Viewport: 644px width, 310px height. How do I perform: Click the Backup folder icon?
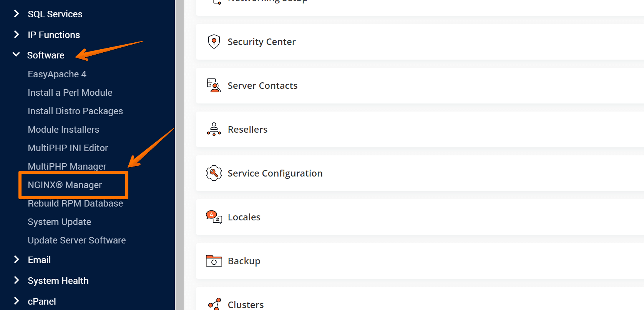tap(214, 261)
